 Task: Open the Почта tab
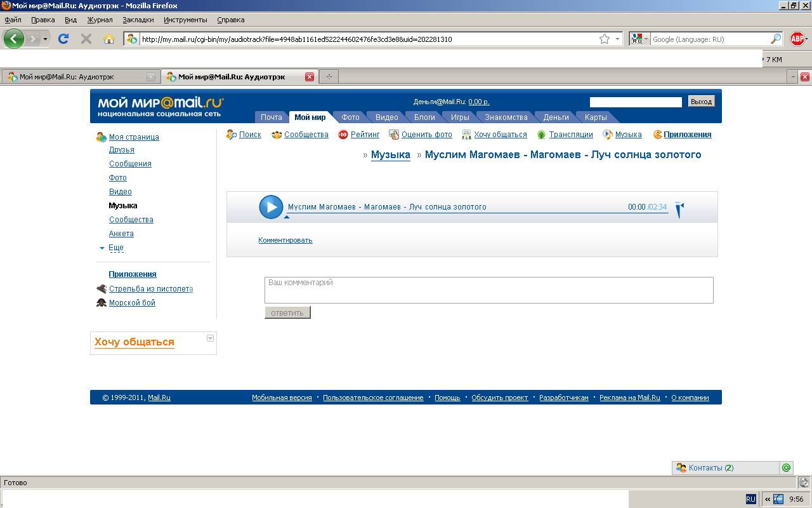tap(271, 117)
